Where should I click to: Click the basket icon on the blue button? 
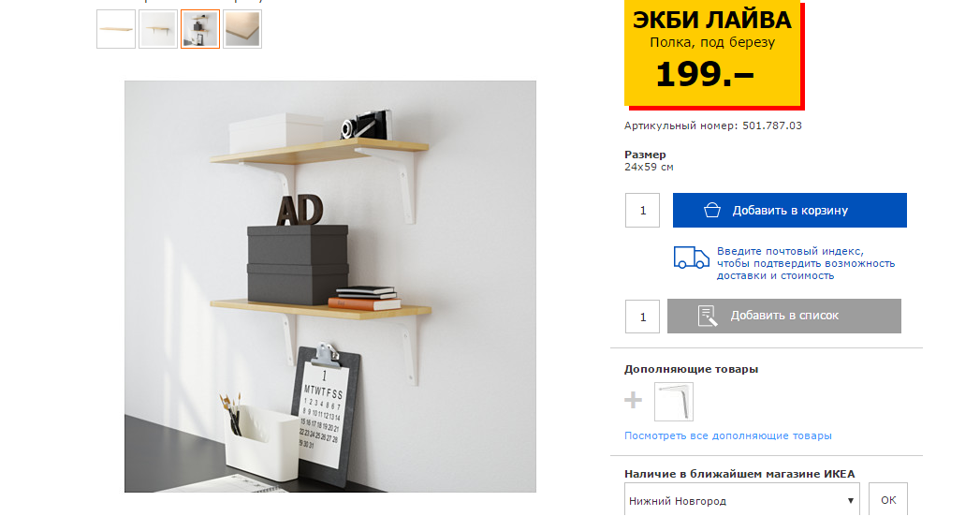tap(712, 210)
